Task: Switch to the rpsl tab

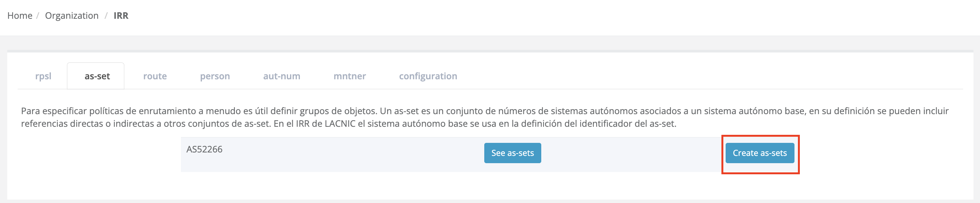Action: coord(43,76)
